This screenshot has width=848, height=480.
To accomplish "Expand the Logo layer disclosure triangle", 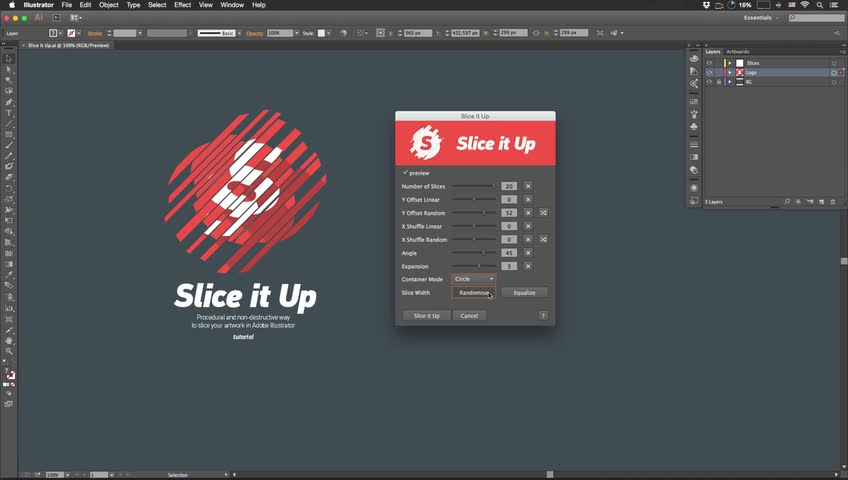I will [730, 72].
